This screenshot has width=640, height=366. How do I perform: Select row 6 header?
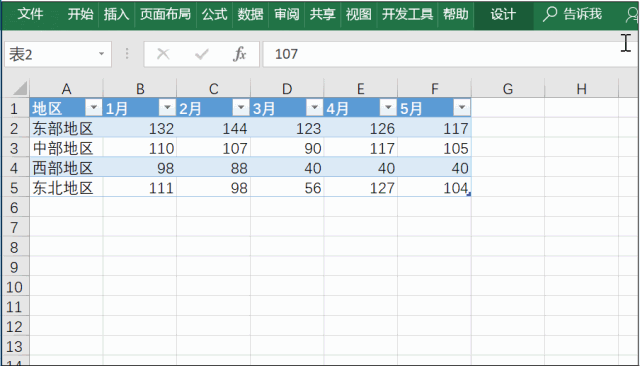pos(14,207)
